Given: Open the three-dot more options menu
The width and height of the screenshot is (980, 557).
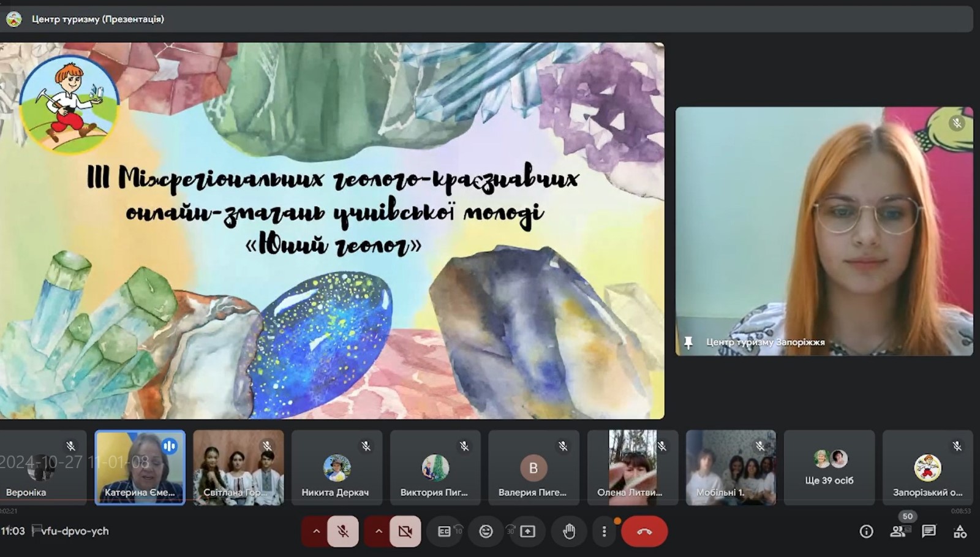Looking at the screenshot, I should tap(604, 531).
